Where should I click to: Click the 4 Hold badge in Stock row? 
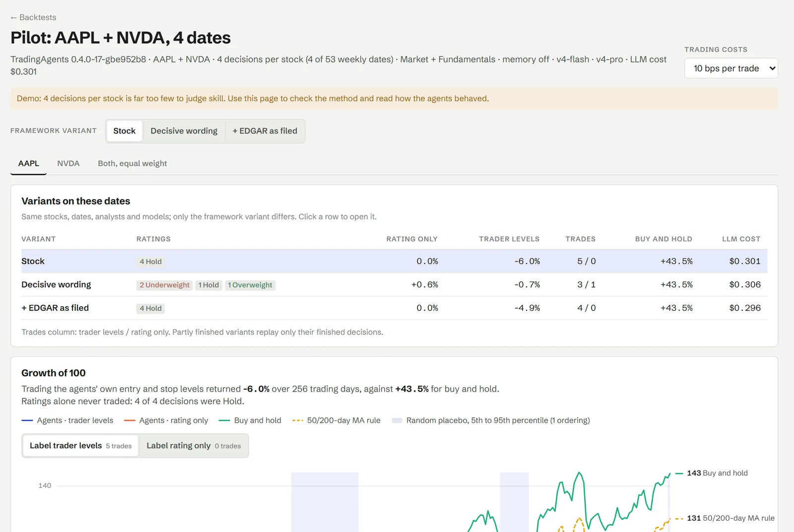click(151, 262)
